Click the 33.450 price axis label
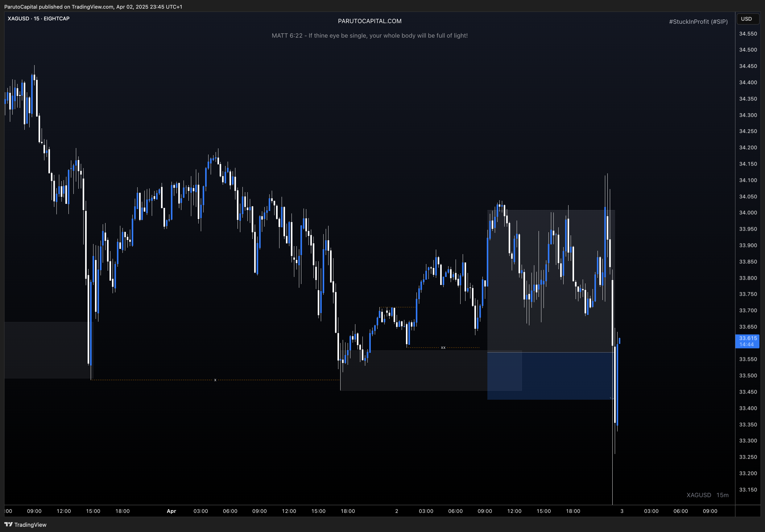The image size is (765, 532). pyautogui.click(x=748, y=392)
